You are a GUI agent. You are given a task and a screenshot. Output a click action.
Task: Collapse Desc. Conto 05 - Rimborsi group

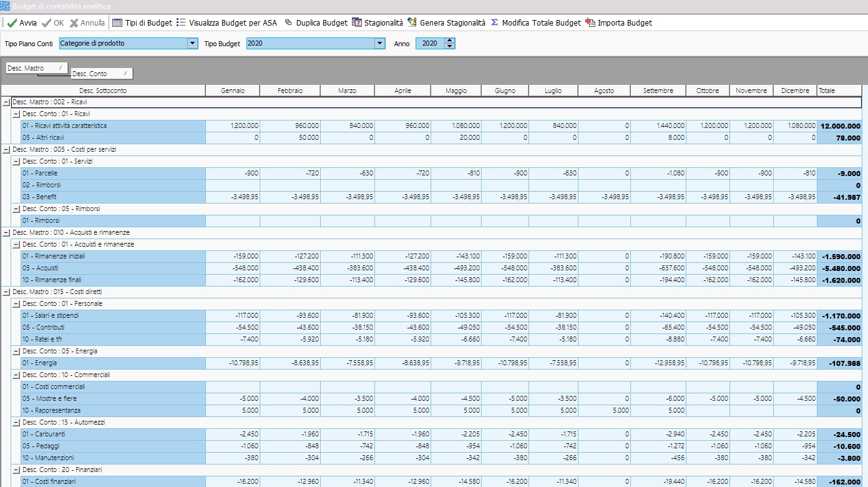click(x=16, y=209)
